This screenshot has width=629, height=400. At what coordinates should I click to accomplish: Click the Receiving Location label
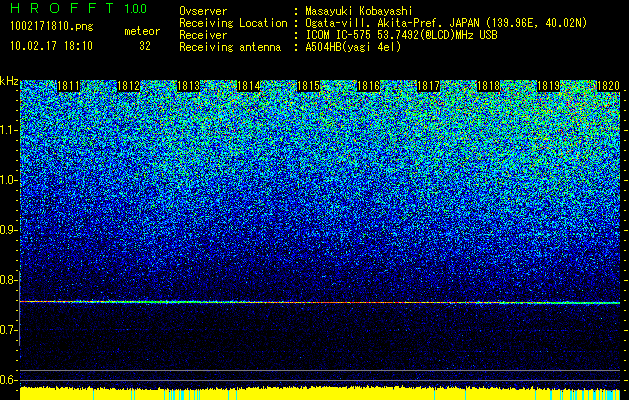pyautogui.click(x=233, y=23)
